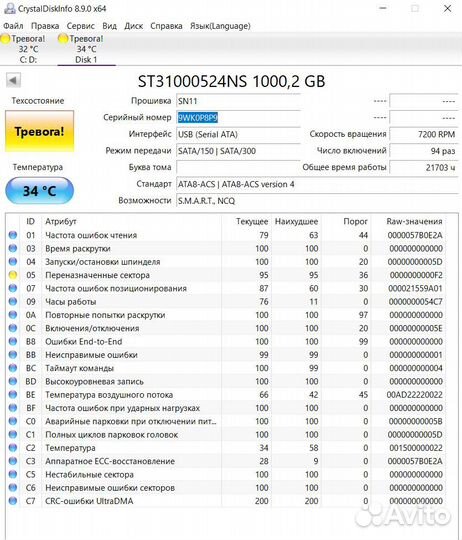
Task: Click the Порог column header
Action: pyautogui.click(x=355, y=221)
